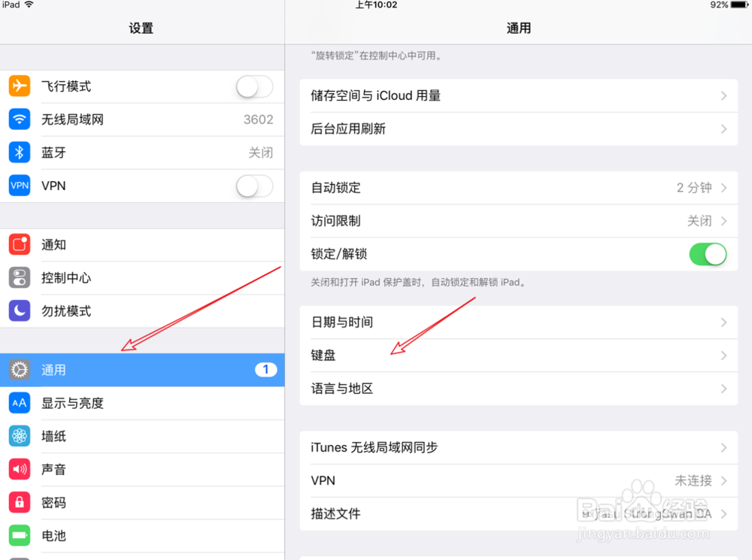Open 键盘 using its right chevron
Screen dimensions: 752x560
tap(723, 356)
